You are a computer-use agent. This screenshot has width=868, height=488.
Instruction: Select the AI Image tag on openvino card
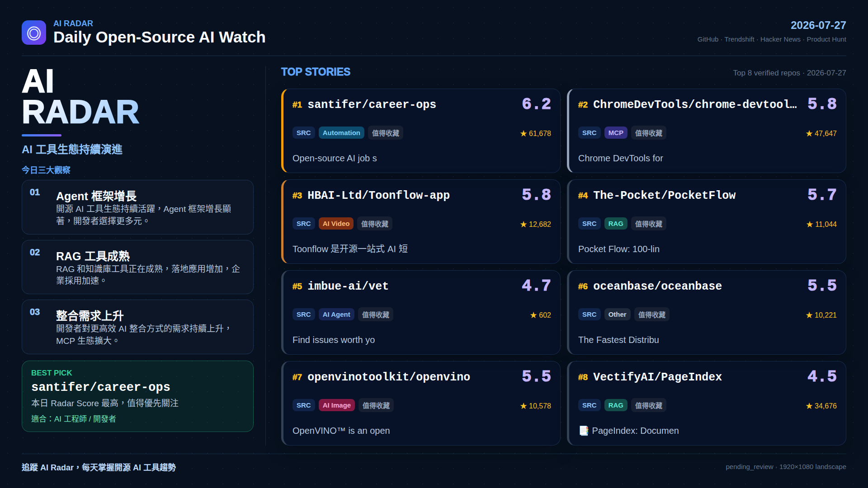click(337, 405)
